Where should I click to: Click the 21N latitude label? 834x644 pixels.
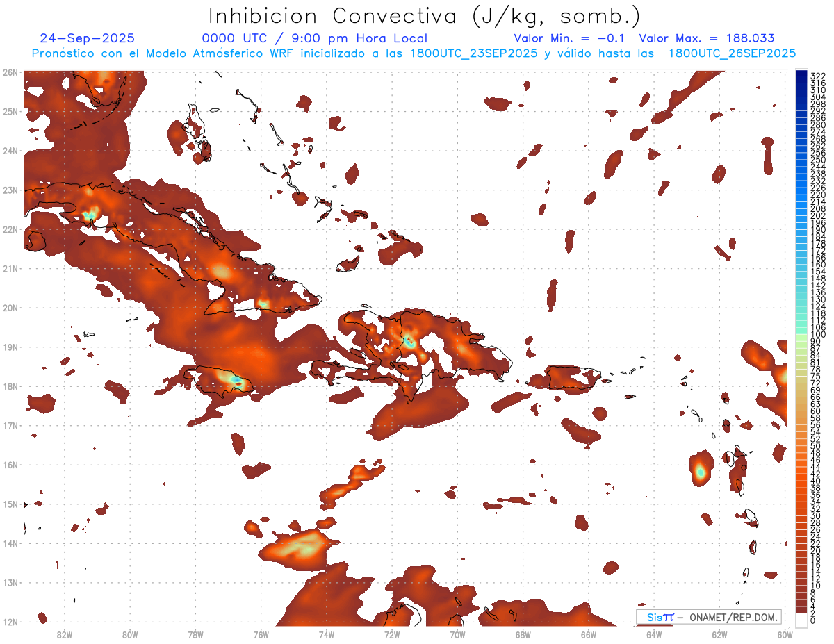pos(10,268)
